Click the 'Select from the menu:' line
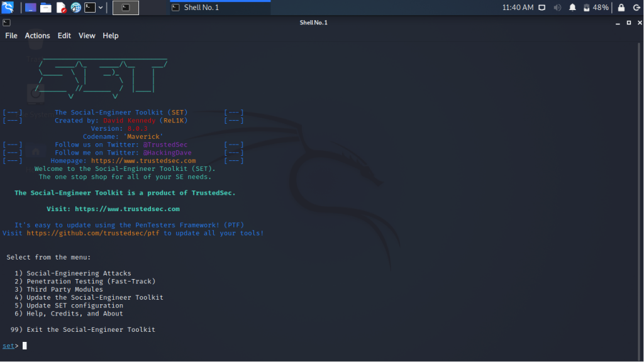This screenshot has width=644, height=362. [48, 257]
